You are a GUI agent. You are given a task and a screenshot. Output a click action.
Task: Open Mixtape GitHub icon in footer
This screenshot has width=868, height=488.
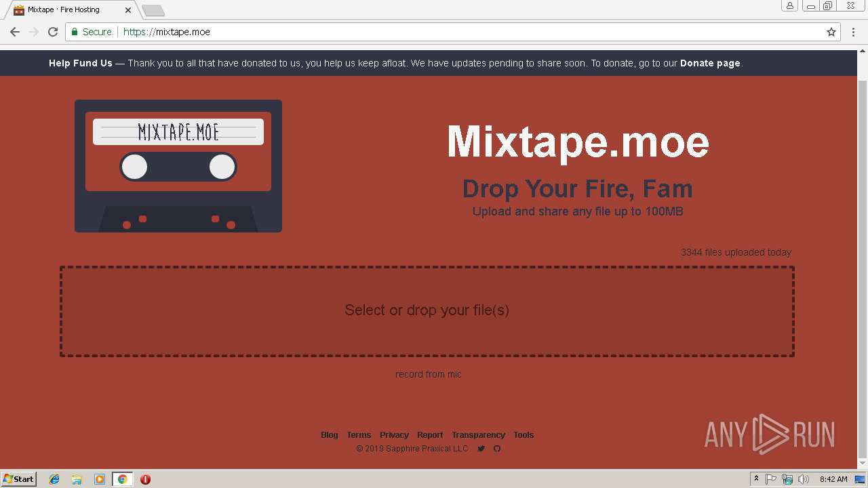pyautogui.click(x=497, y=449)
